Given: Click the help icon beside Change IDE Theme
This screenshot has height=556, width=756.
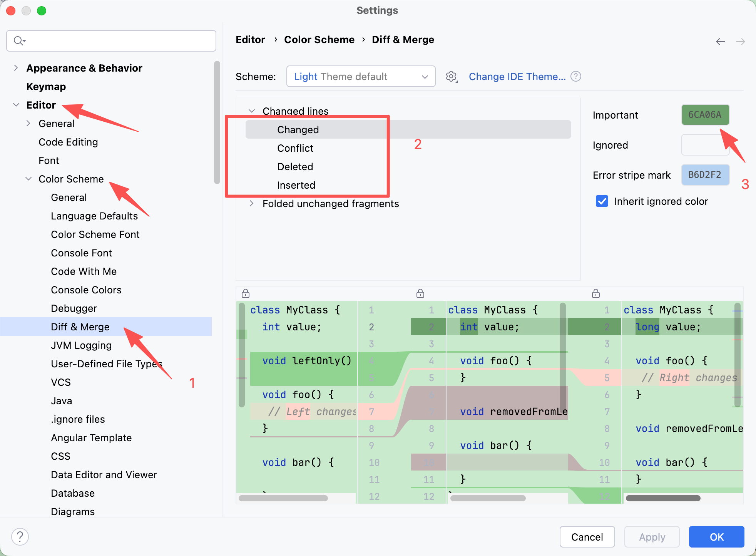Looking at the screenshot, I should tap(576, 77).
